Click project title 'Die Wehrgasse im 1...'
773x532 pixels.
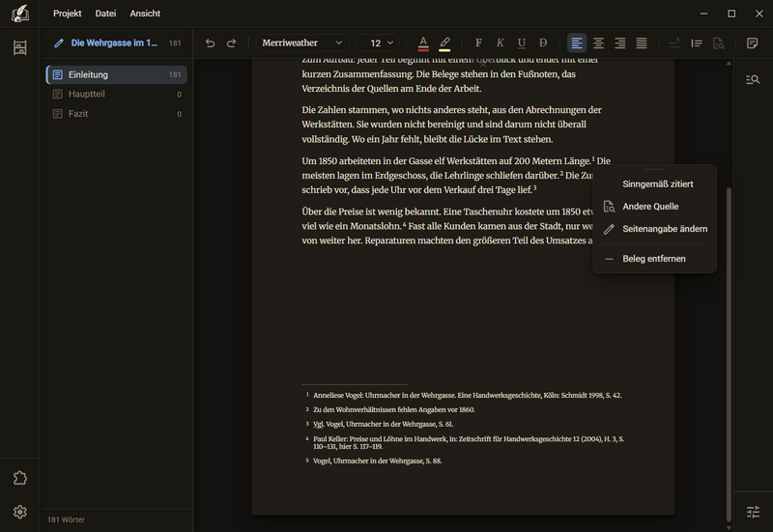[114, 42]
